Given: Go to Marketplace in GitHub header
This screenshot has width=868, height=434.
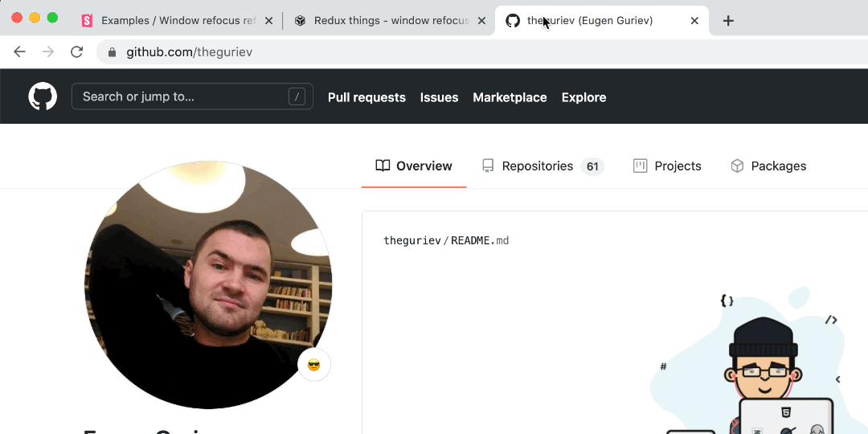Looking at the screenshot, I should coord(510,97).
